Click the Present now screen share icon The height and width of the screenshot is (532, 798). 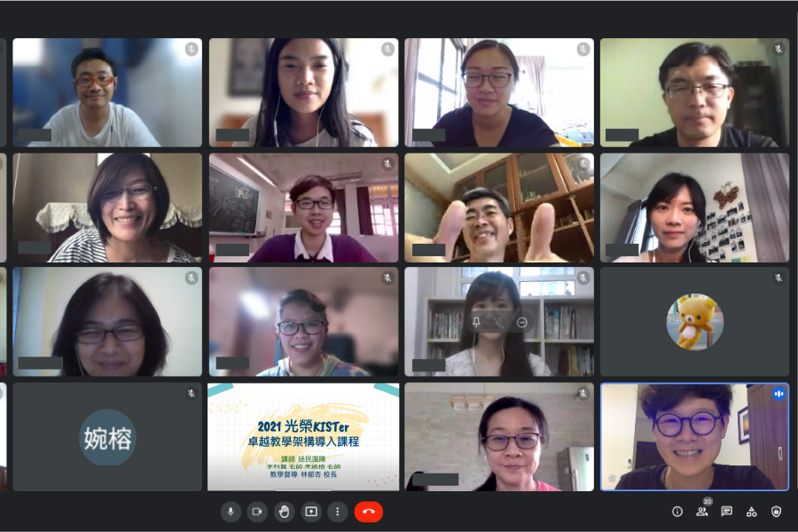click(x=311, y=512)
